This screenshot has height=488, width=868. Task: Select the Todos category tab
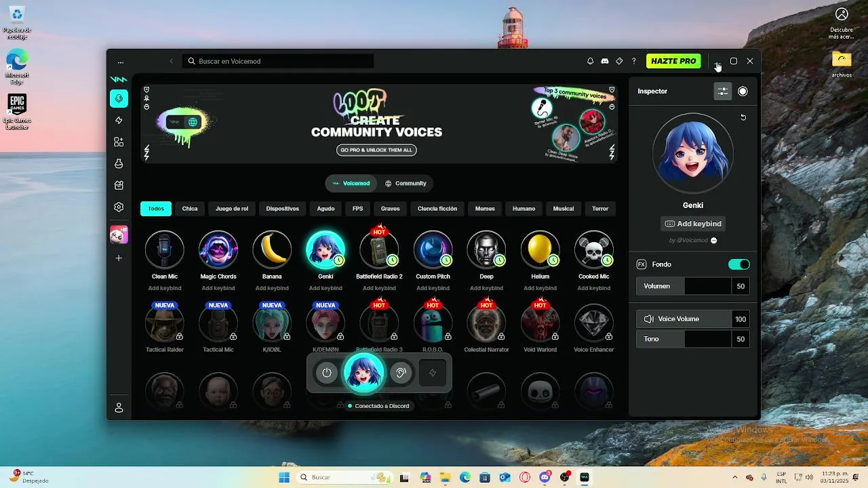[x=156, y=209]
